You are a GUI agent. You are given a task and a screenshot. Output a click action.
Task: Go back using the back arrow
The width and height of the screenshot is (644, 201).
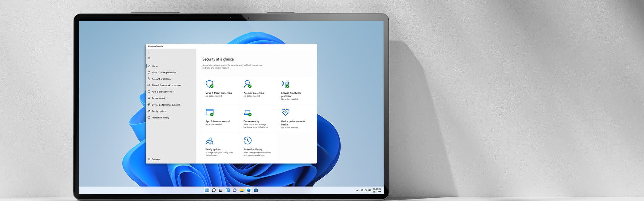tap(149, 52)
